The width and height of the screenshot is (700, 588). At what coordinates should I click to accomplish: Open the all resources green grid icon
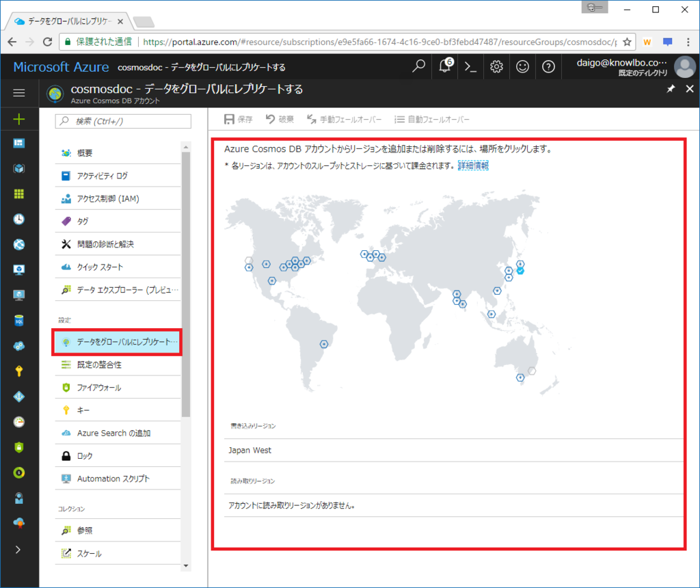(18, 193)
